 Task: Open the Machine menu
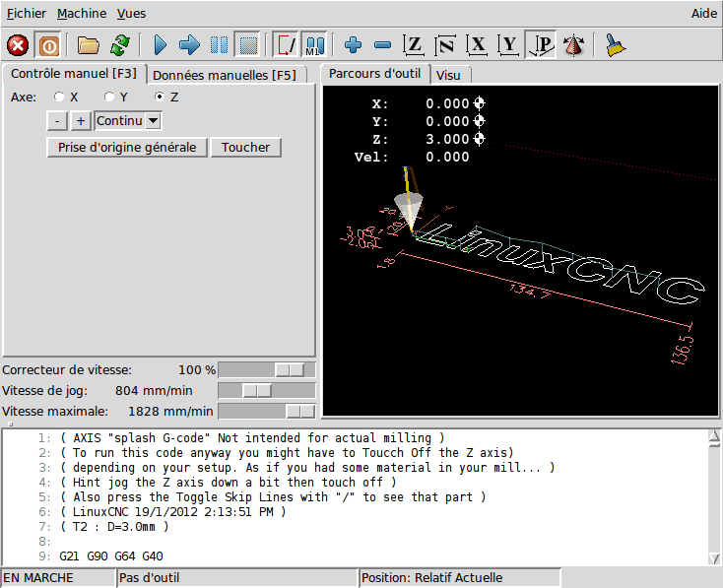tap(82, 14)
